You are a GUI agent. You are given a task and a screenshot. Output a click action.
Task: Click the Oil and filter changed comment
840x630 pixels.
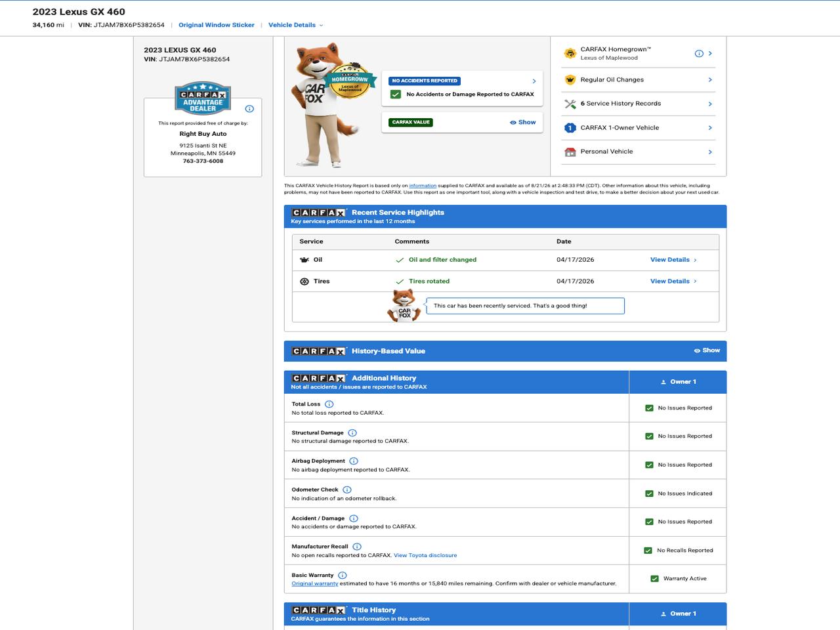click(x=442, y=260)
